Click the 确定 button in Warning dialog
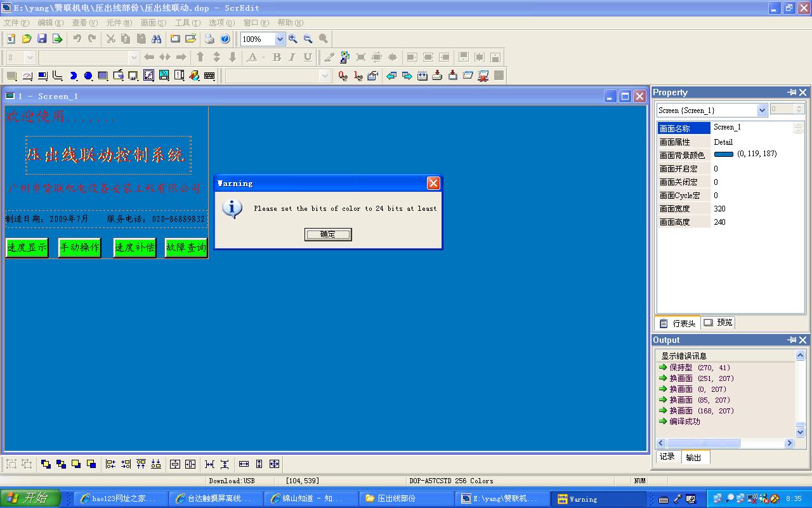812x508 pixels. pos(328,234)
